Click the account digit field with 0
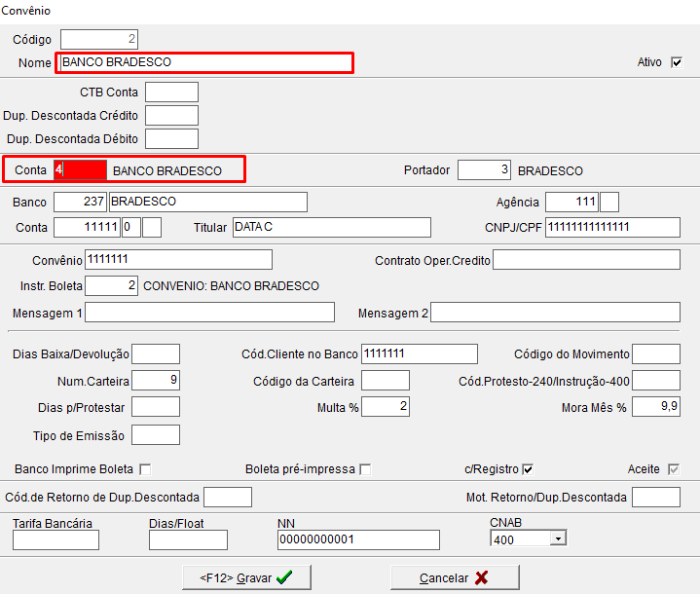This screenshot has width=700, height=594. pos(131,227)
